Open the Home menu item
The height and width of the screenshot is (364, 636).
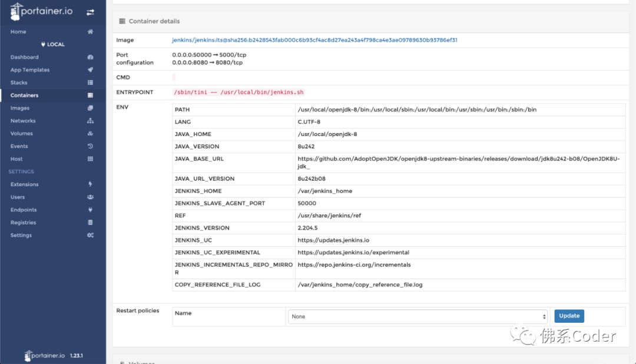pyautogui.click(x=18, y=32)
